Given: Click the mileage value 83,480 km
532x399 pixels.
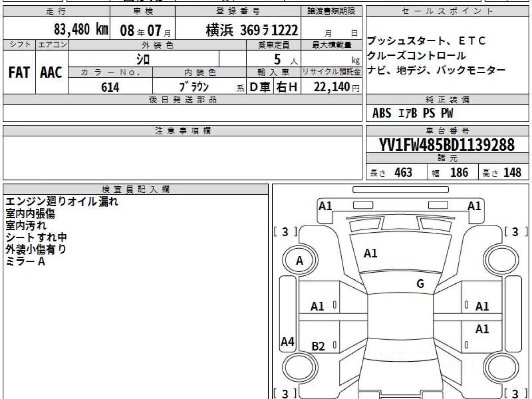Looking at the screenshot, I should [81, 30].
